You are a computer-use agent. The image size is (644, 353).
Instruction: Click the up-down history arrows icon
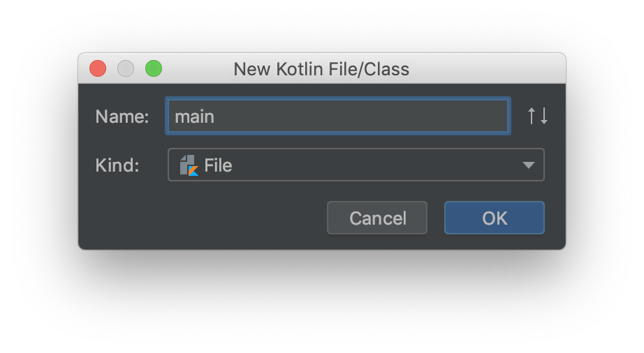coord(537,116)
